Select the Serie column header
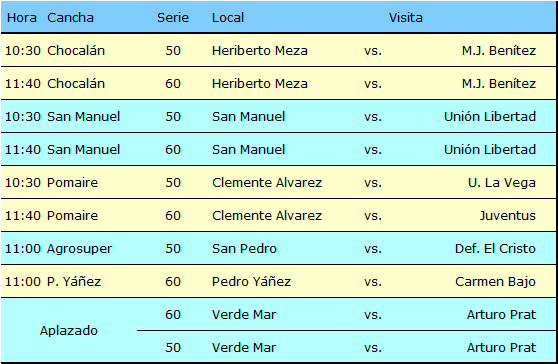This screenshot has width=558, height=364. click(x=173, y=18)
